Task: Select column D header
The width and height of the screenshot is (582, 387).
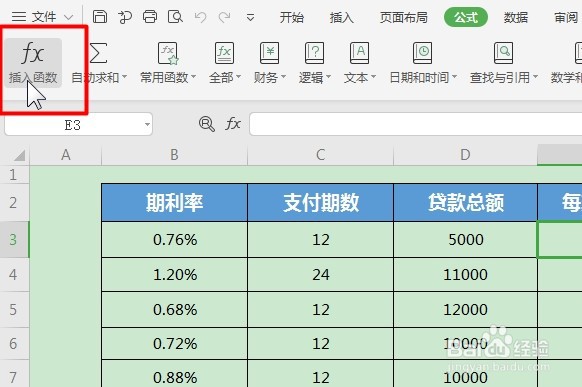Action: (x=465, y=155)
